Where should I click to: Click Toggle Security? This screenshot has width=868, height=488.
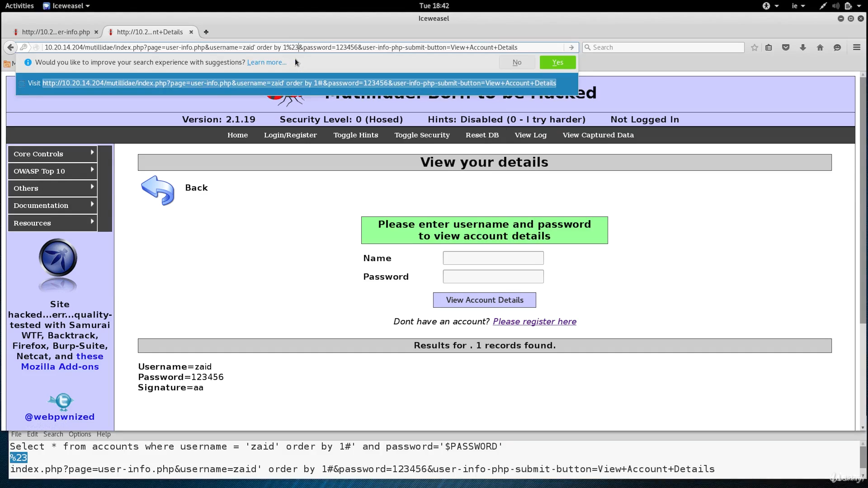pyautogui.click(x=422, y=135)
